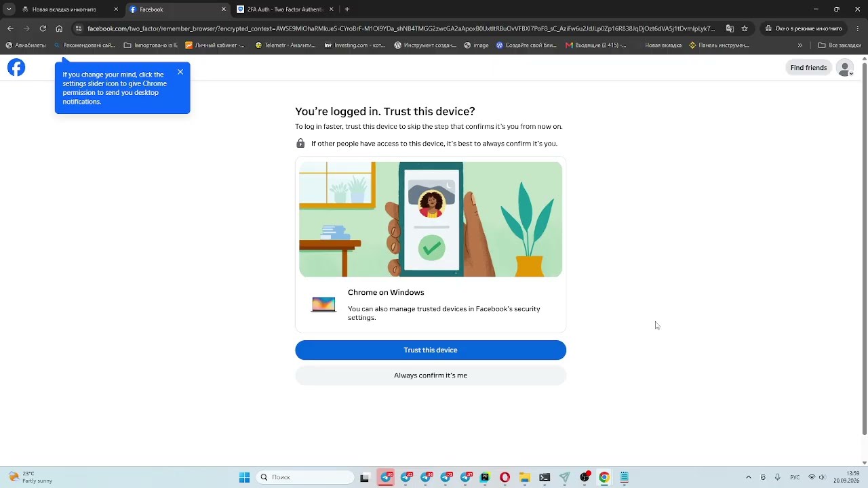Image resolution: width=868 pixels, height=488 pixels.
Task: Open Рекомендовані сай... bookmark
Action: tap(84, 45)
